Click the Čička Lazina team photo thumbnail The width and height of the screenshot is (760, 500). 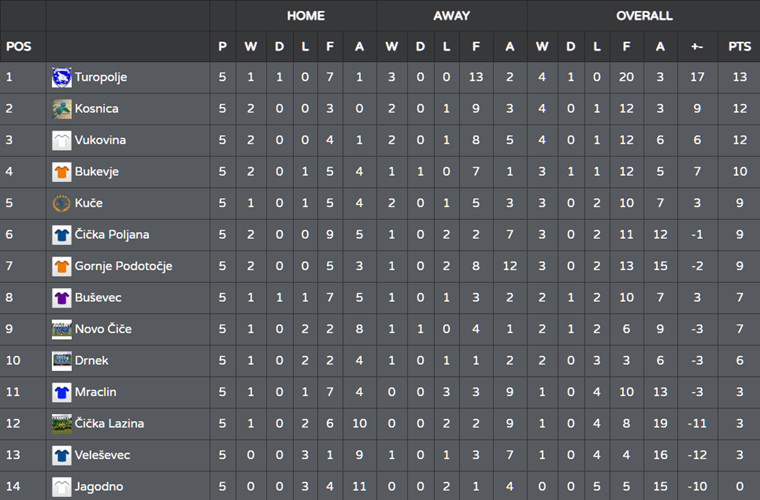tap(62, 424)
